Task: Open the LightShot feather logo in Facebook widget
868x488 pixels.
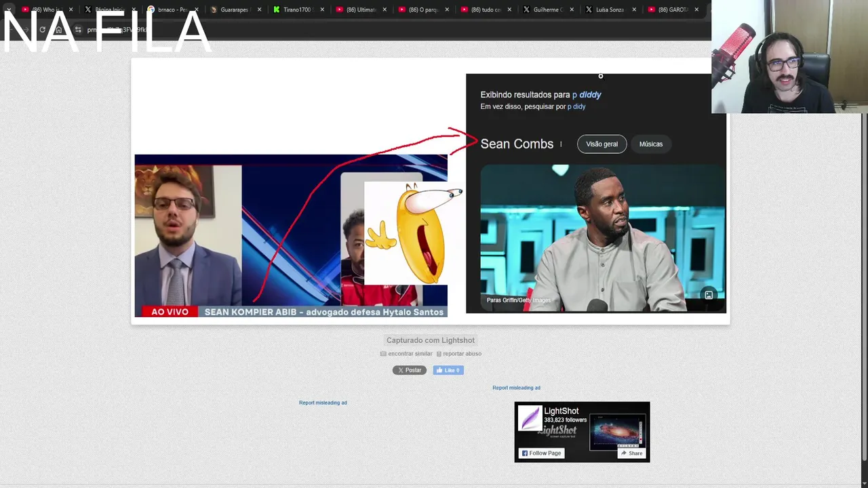Action: 530,418
